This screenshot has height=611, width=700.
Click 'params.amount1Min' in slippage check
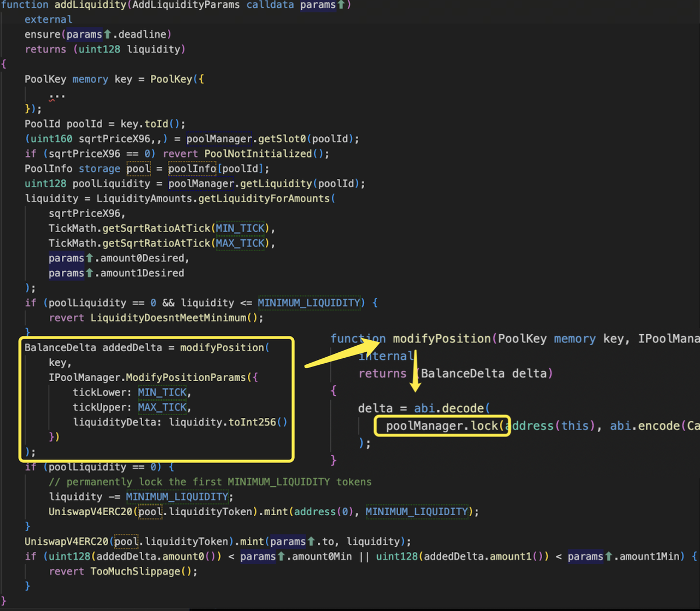(624, 556)
